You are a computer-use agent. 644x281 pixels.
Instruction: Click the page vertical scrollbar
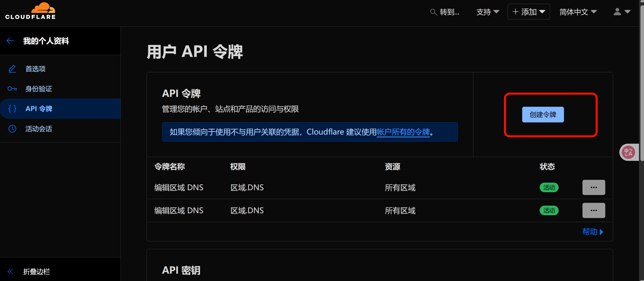(x=642, y=83)
